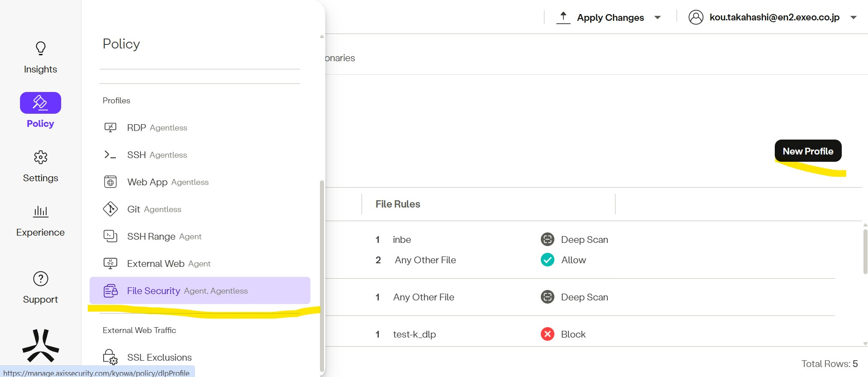Select the Git Agentless profile icon
868x377 pixels.
(110, 209)
